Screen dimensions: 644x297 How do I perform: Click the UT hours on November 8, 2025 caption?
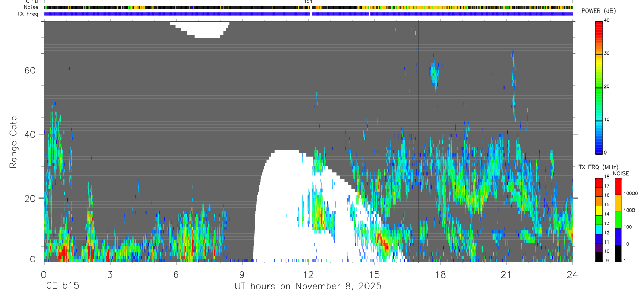pos(307,287)
